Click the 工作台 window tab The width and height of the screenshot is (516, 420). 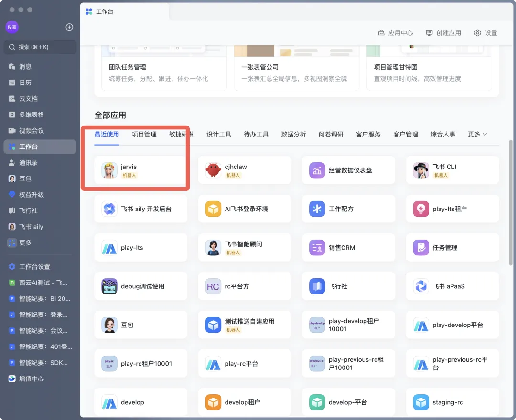125,11
